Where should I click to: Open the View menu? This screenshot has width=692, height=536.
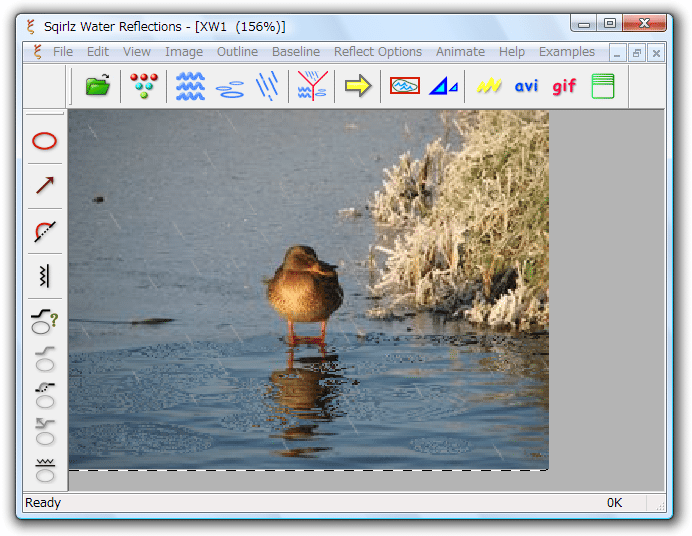click(137, 52)
